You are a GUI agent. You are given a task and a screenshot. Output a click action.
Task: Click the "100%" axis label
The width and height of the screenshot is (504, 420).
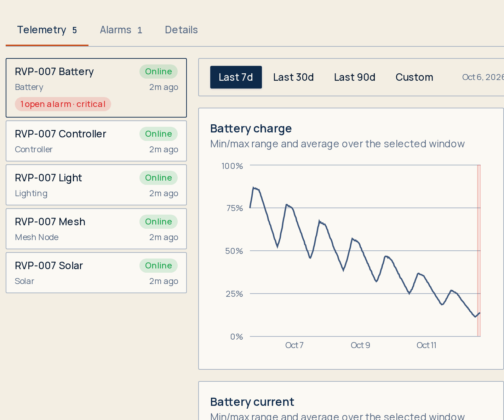(x=232, y=166)
